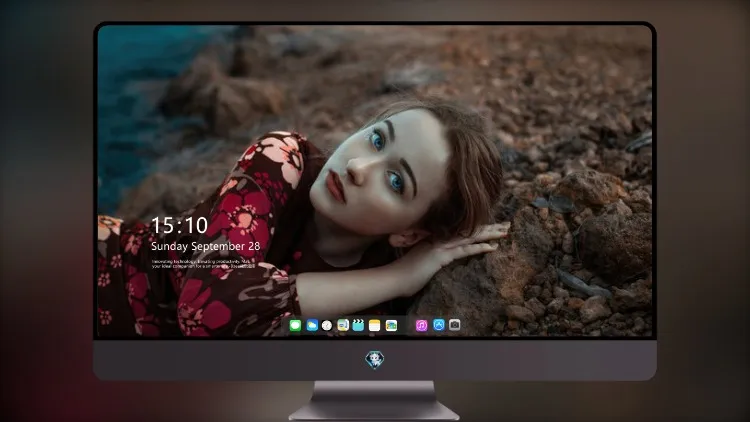The width and height of the screenshot is (750, 422).
Task: Open the purple Music app in dock
Action: click(x=421, y=326)
